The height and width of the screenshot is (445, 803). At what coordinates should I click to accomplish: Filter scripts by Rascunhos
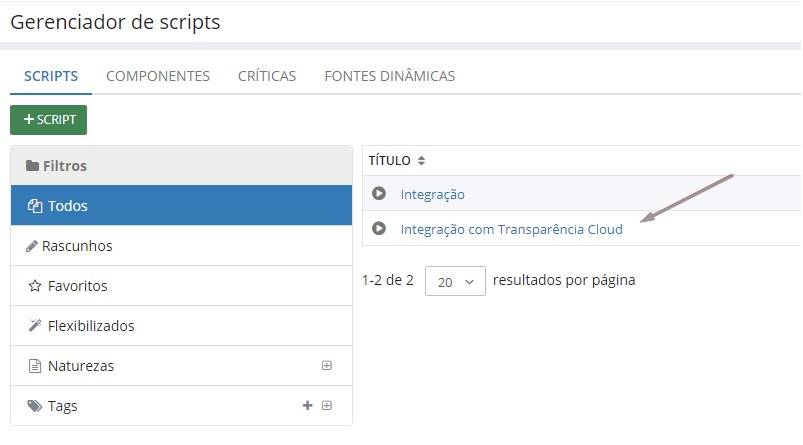pos(76,246)
